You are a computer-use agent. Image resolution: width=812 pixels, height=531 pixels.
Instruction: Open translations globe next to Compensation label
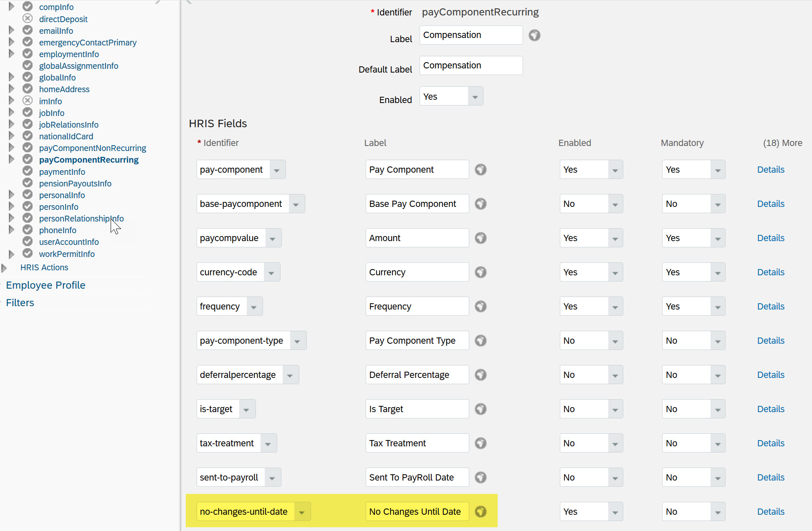click(534, 35)
